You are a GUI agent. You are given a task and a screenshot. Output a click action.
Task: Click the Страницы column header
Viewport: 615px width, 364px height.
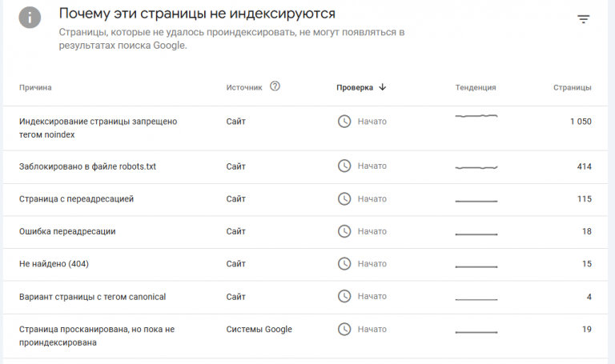572,87
